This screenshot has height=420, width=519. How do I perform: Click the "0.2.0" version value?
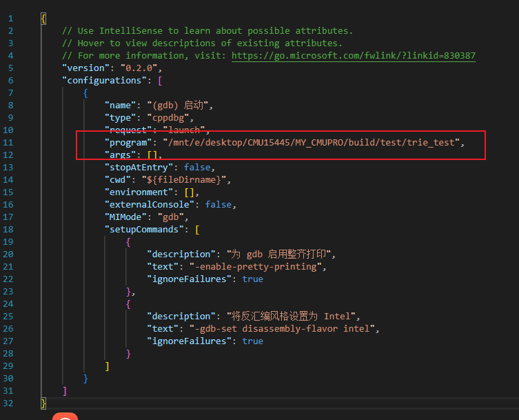tap(139, 68)
